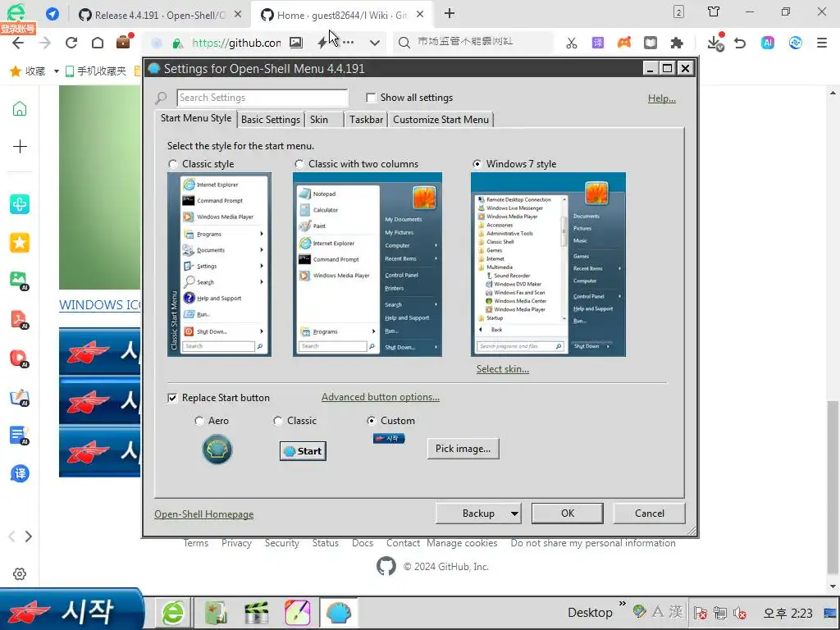Choose the Aero start button option
The height and width of the screenshot is (630, 840).
[x=199, y=421]
